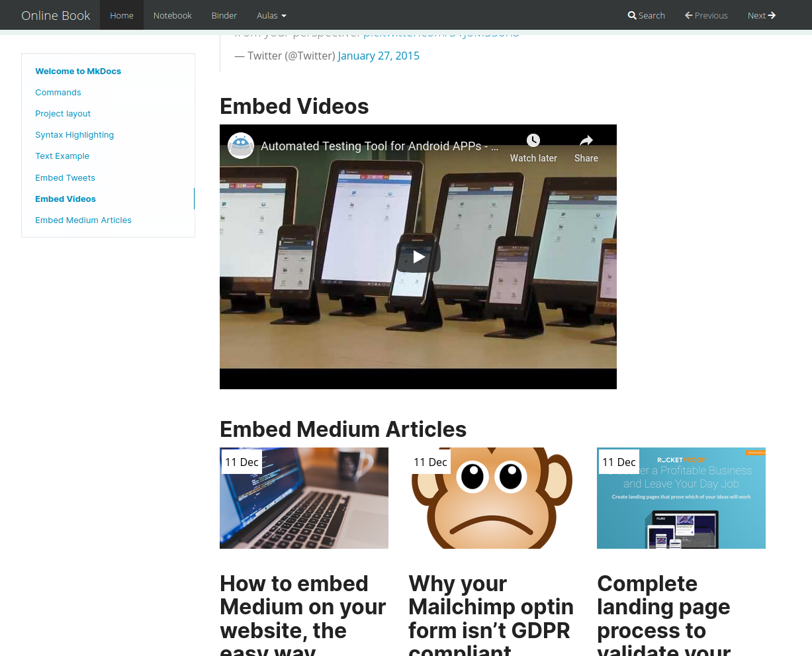Open the sad monkey article thumbnail
The width and height of the screenshot is (812, 656).
pos(492,498)
